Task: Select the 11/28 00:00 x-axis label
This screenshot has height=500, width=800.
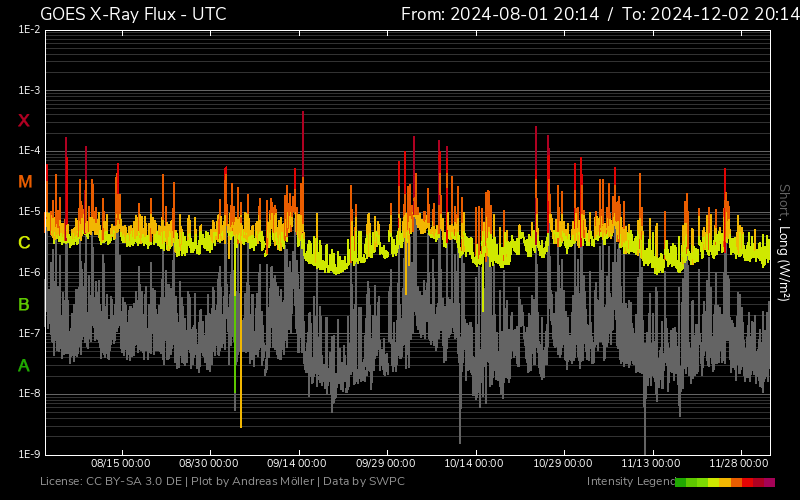Action: (x=740, y=463)
